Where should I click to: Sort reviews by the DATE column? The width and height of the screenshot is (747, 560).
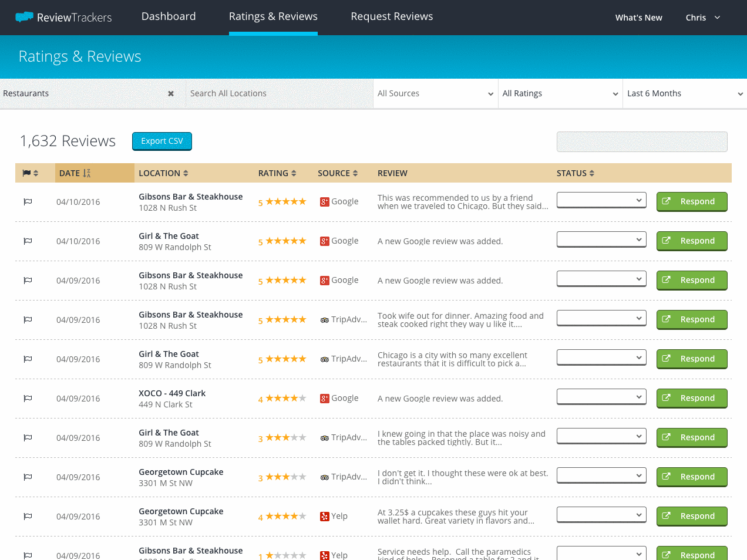(x=75, y=173)
